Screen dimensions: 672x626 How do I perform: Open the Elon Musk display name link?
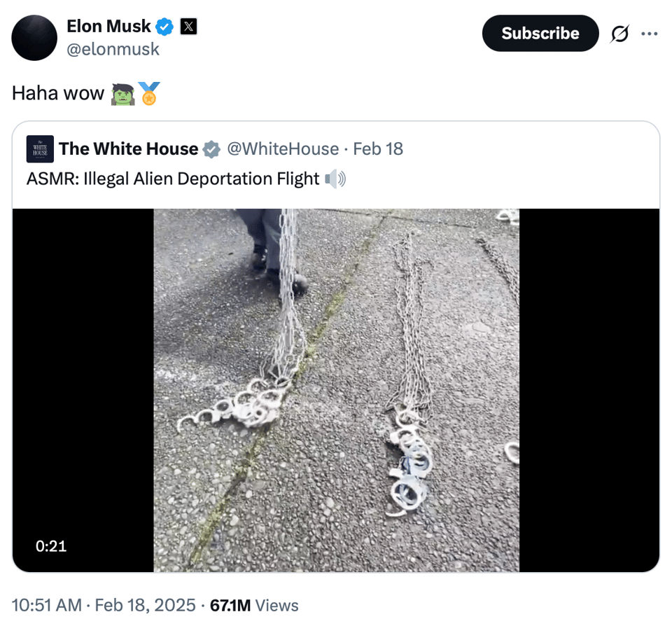tap(108, 27)
